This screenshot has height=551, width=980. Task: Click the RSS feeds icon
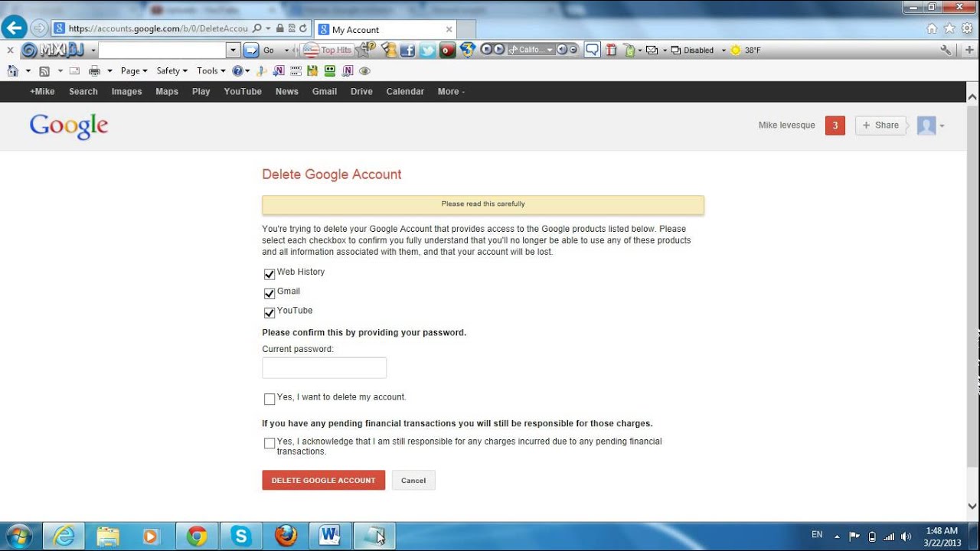coord(44,71)
